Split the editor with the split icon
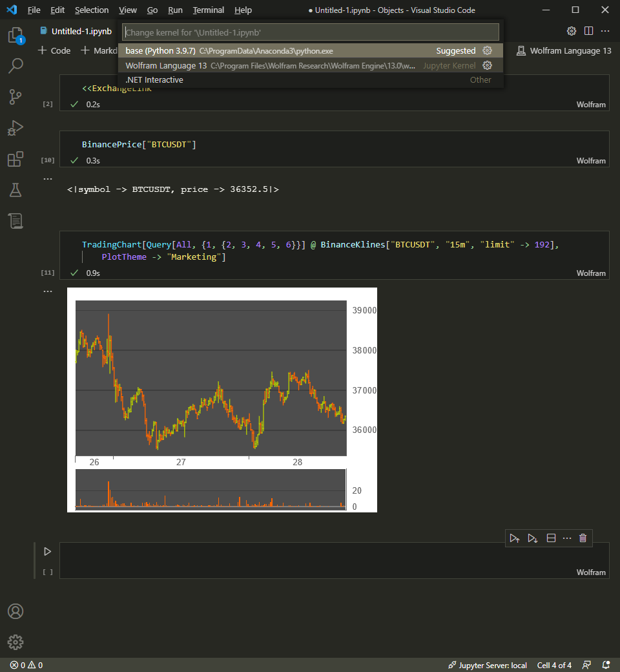The image size is (620, 672). [x=589, y=31]
